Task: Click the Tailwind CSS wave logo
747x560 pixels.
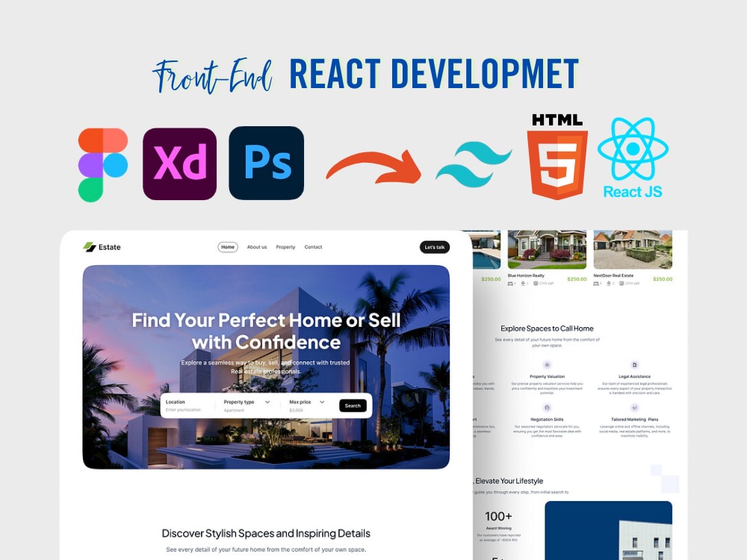Action: click(x=474, y=164)
